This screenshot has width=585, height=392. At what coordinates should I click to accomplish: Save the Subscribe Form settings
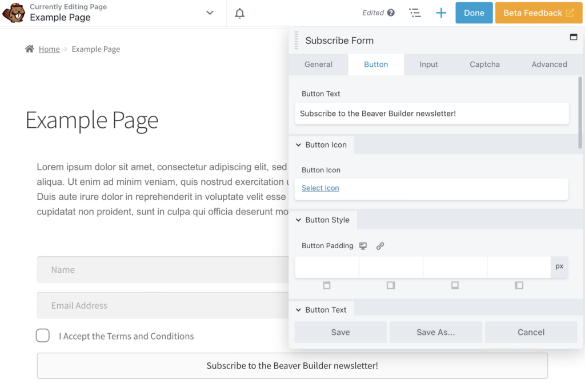pyautogui.click(x=340, y=332)
